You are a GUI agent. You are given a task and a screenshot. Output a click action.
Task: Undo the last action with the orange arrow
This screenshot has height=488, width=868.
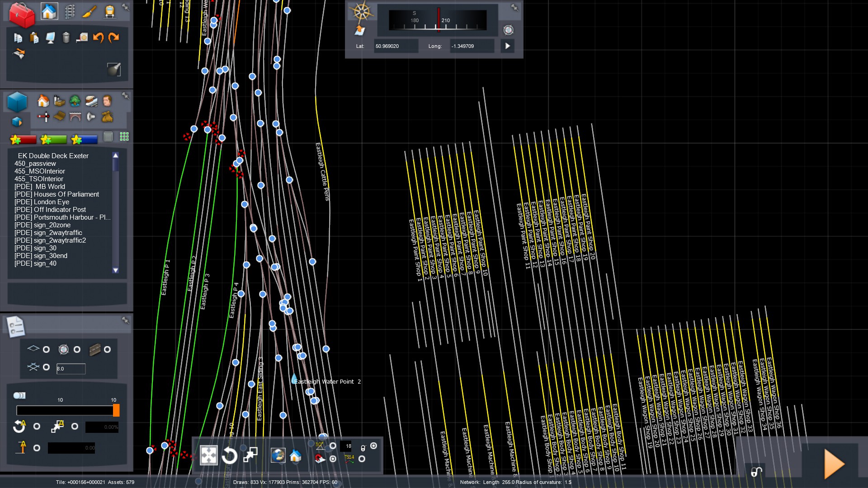pos(98,38)
